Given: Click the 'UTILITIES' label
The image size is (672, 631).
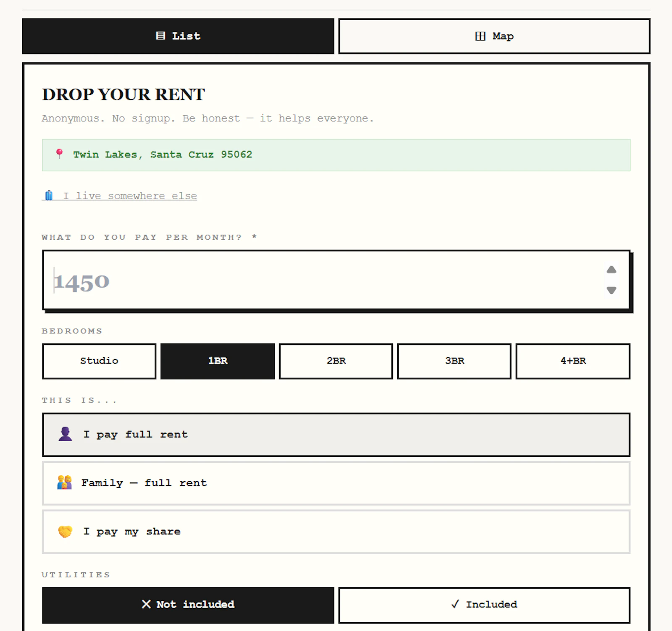Looking at the screenshot, I should (76, 575).
